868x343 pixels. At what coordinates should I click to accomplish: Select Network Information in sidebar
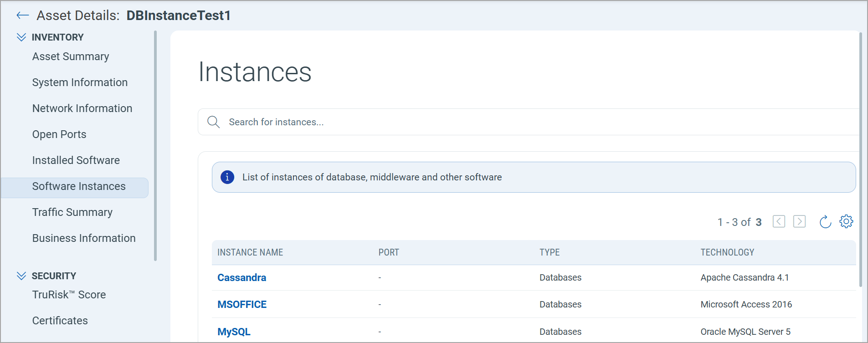coord(82,108)
